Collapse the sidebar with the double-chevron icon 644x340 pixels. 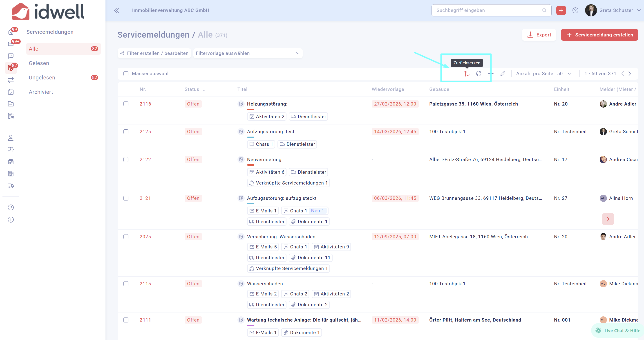[116, 10]
